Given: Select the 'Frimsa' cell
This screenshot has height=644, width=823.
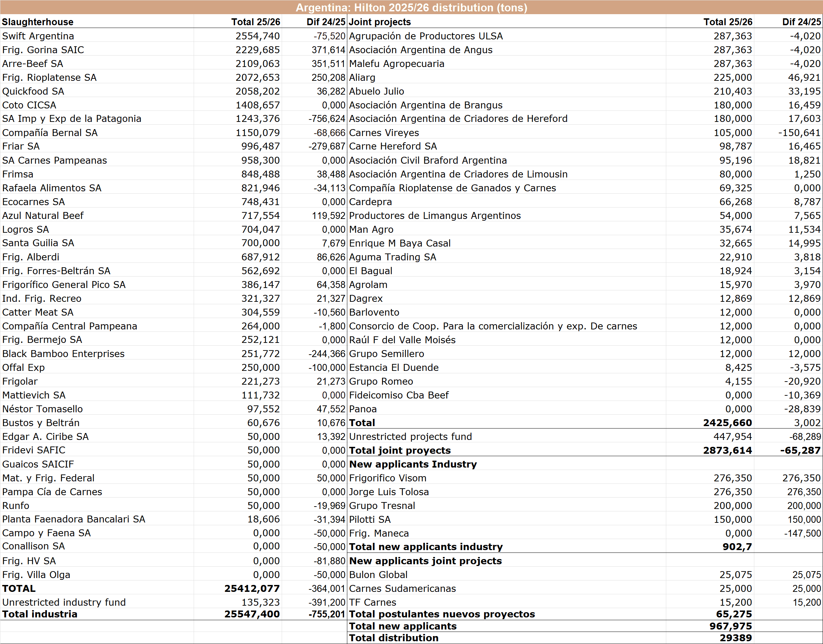Looking at the screenshot, I should point(18,174).
